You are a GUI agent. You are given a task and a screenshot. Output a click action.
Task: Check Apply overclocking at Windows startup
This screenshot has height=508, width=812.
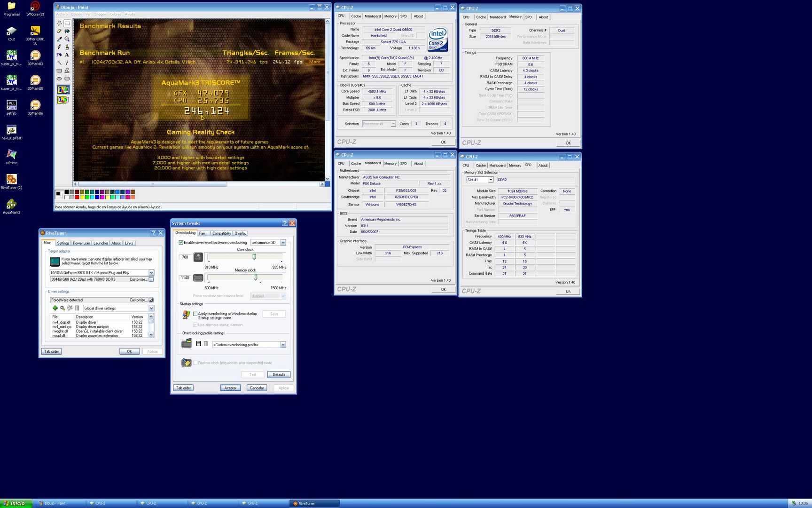[x=195, y=314]
